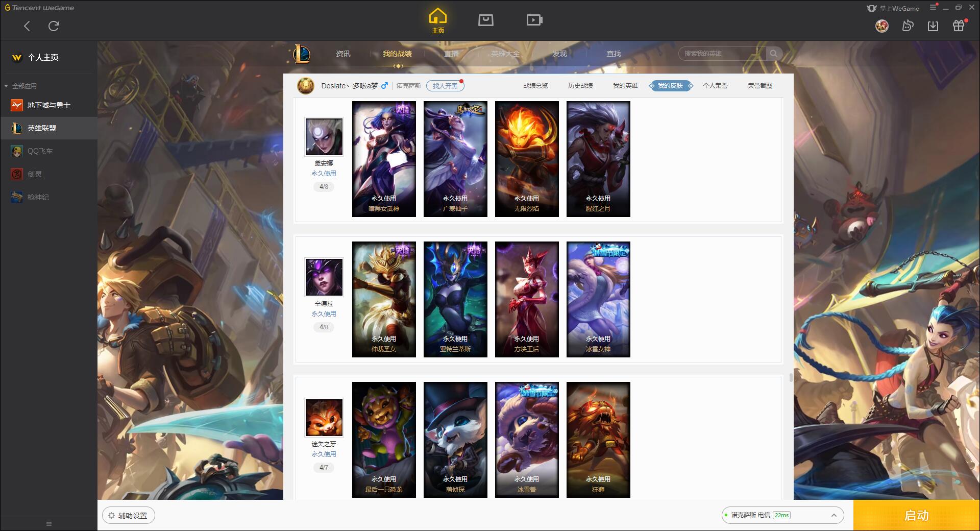
Task: Click 4/7 skin count under 迷失之牙
Action: pyautogui.click(x=324, y=468)
